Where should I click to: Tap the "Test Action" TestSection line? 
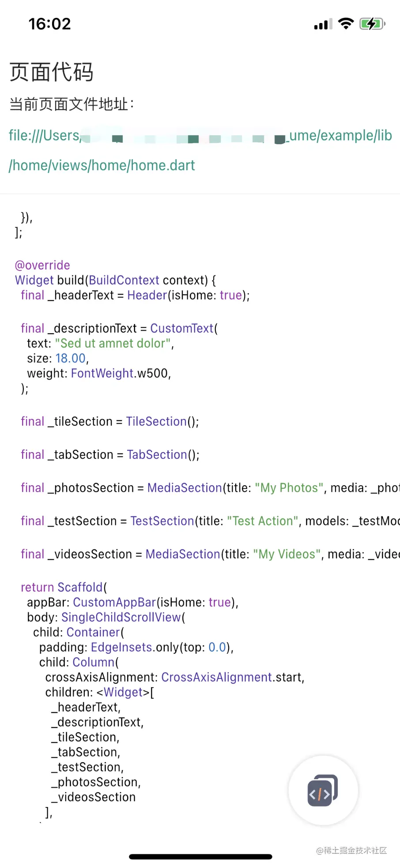208,521
